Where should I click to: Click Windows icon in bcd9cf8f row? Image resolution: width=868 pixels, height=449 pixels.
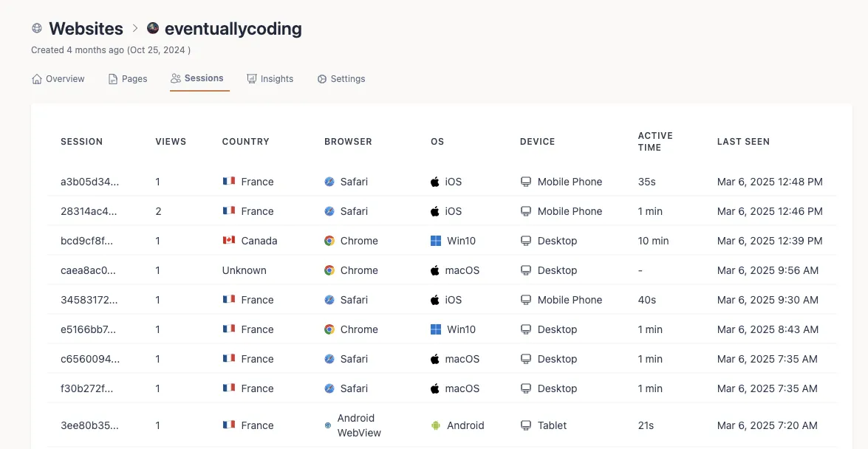[436, 241]
